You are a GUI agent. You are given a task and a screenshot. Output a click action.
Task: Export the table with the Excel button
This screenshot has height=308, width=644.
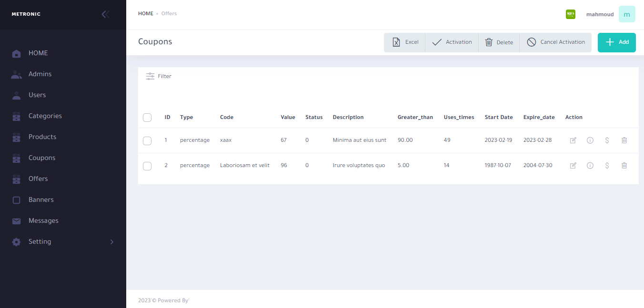(404, 42)
